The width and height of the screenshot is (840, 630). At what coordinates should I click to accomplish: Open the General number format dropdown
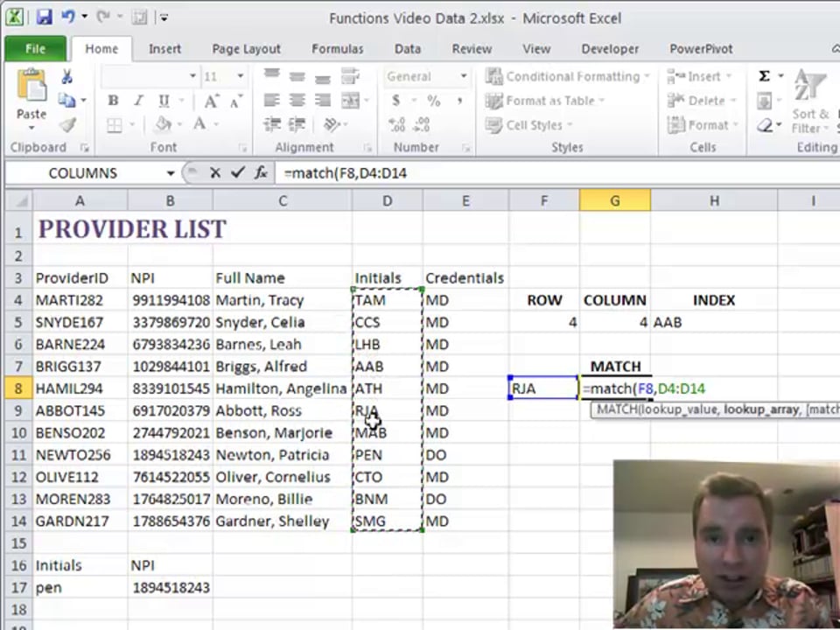(x=464, y=76)
